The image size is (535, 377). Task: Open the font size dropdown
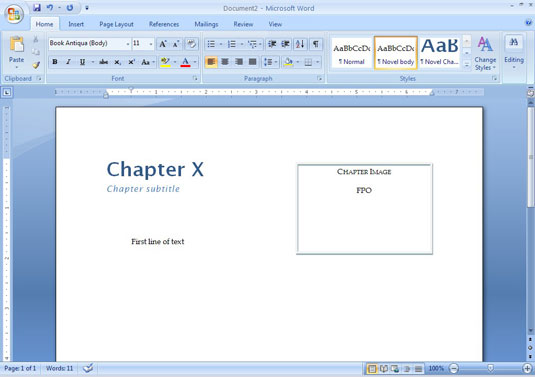(x=151, y=44)
